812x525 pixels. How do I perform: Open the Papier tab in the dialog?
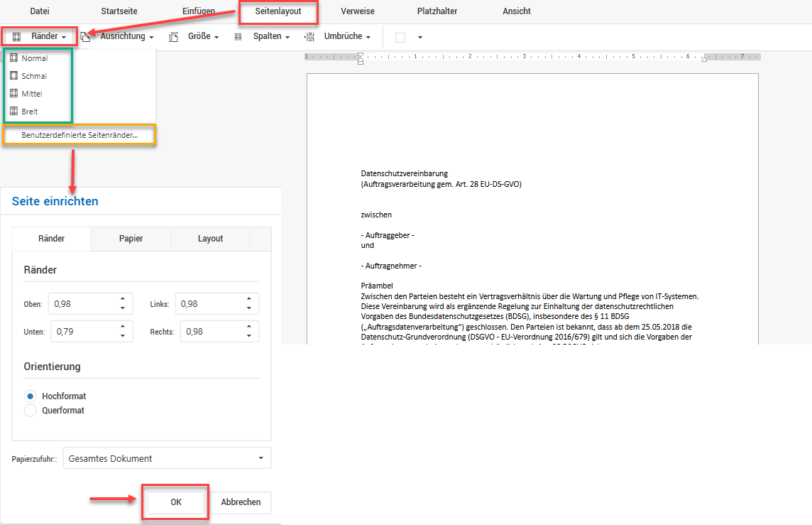point(131,239)
